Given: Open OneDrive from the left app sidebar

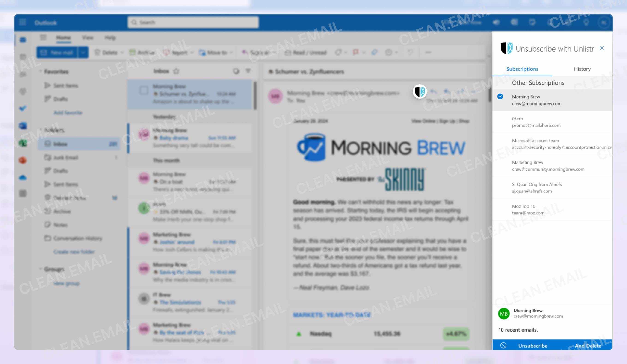Looking at the screenshot, I should coord(23,178).
